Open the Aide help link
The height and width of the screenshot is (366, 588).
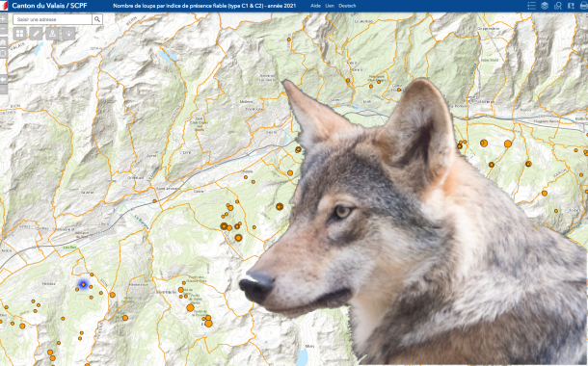coord(316,6)
